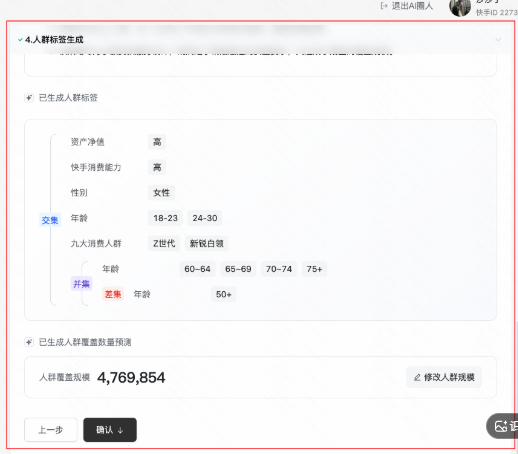
Task: Select the 并集 union tag
Action: (81, 284)
